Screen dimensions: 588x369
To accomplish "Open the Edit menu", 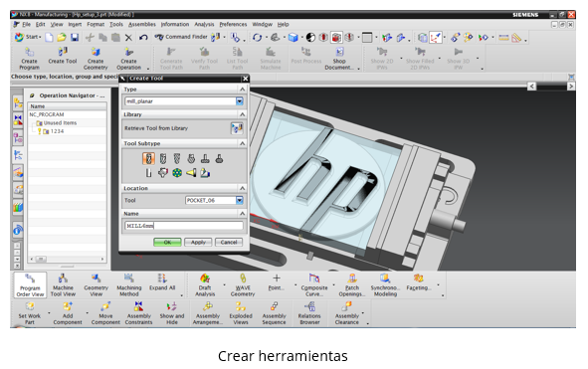I will tap(40, 25).
